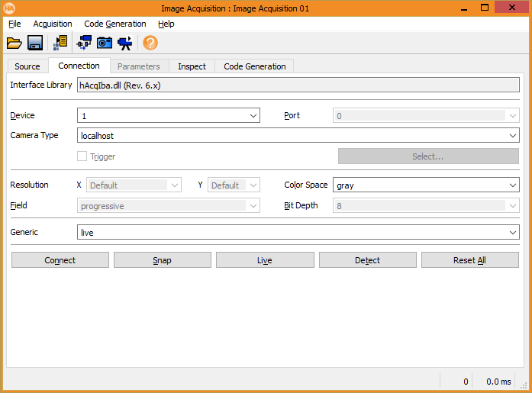Click the snap camera toolbar icon

tap(105, 43)
